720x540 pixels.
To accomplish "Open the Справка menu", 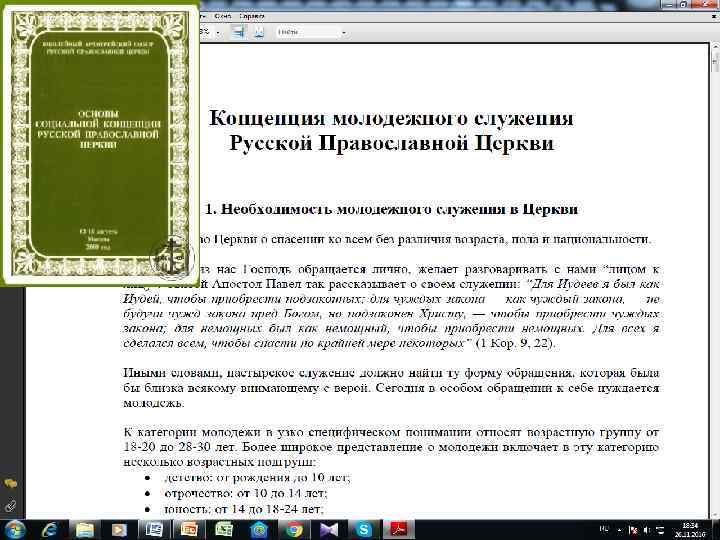I will pos(252,16).
